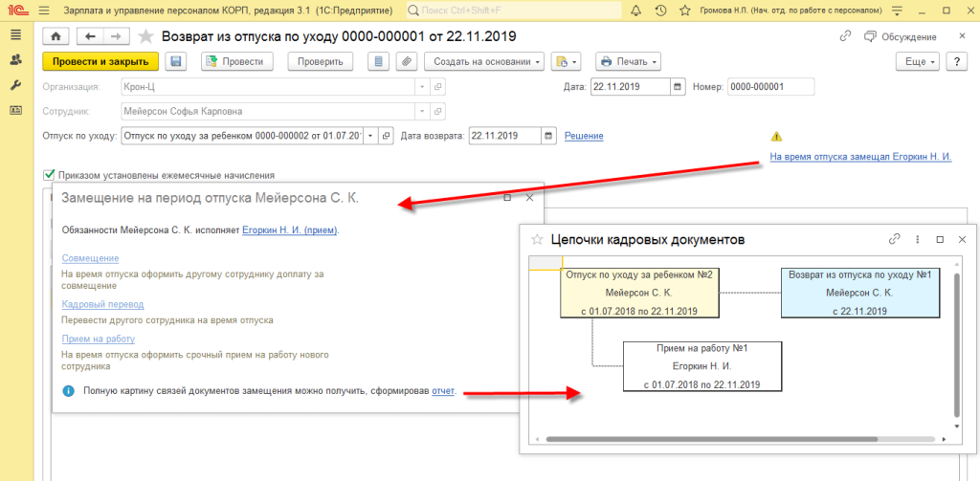Open link На время отпуска замещал Егоркин
Image resolution: width=980 pixels, height=481 pixels.
(860, 157)
